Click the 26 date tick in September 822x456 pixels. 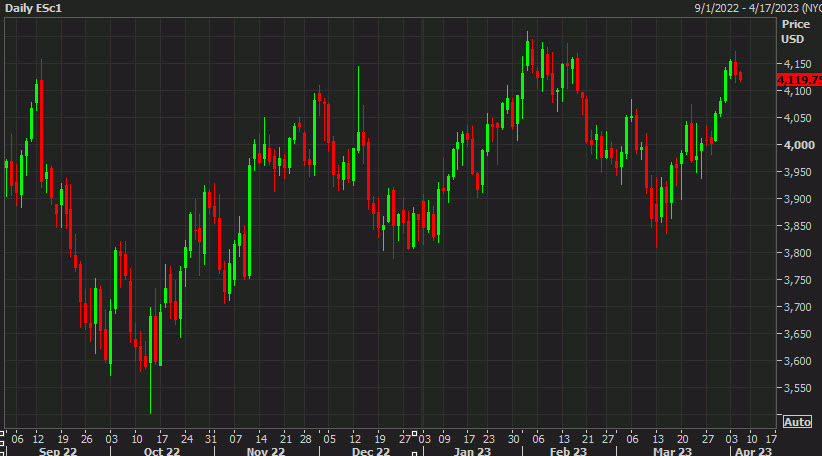coord(86,439)
